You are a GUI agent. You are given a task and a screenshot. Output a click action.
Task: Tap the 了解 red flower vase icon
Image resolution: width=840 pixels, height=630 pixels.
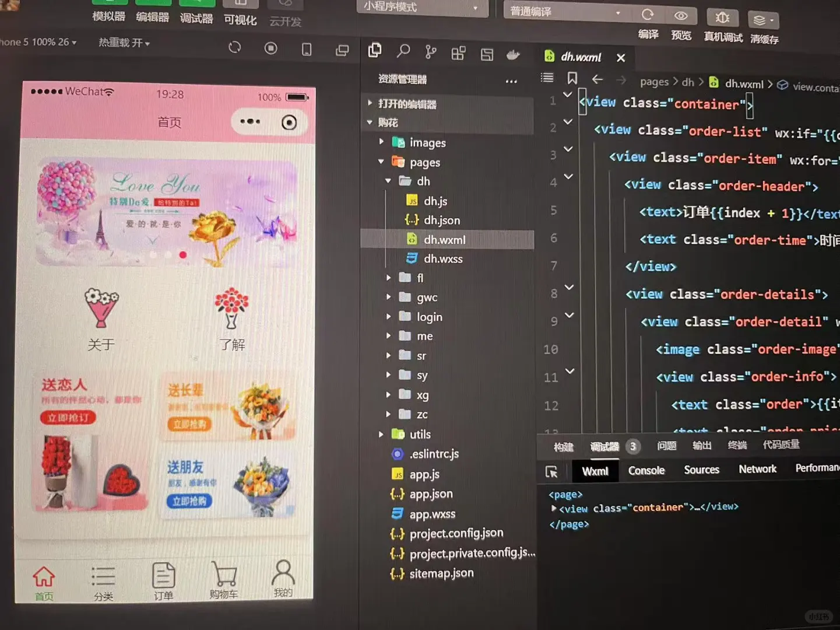231,307
